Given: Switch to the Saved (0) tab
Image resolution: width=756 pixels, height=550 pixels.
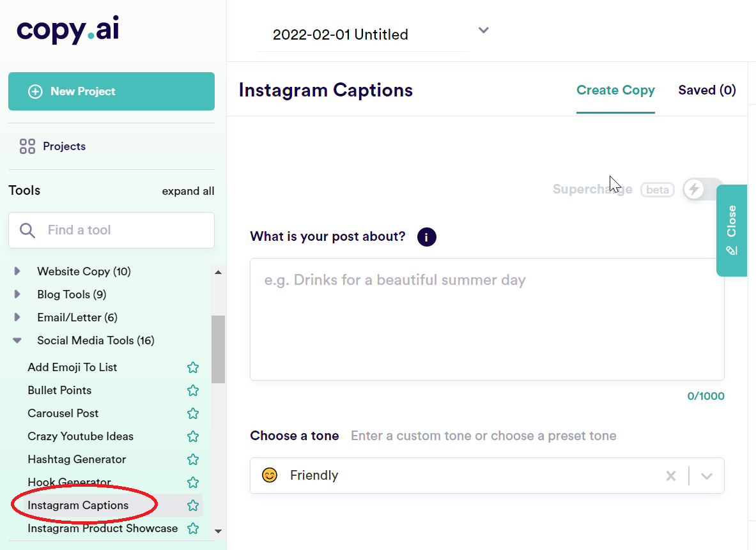Looking at the screenshot, I should tap(707, 90).
